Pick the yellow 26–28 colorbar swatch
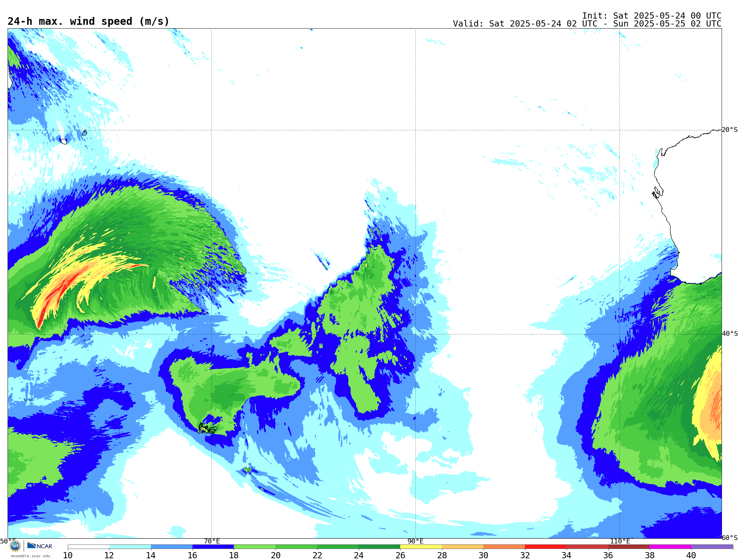This screenshot has height=560, width=744. pyautogui.click(x=421, y=547)
